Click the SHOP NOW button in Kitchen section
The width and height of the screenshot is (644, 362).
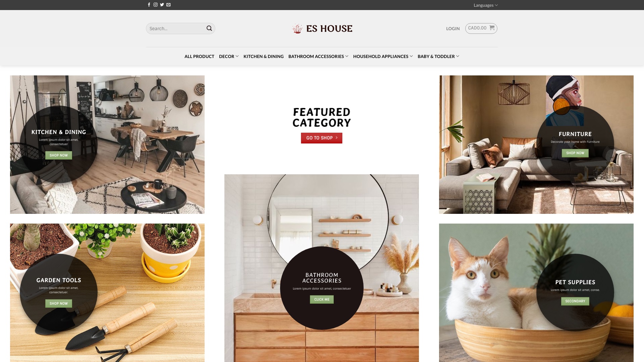[x=58, y=155]
